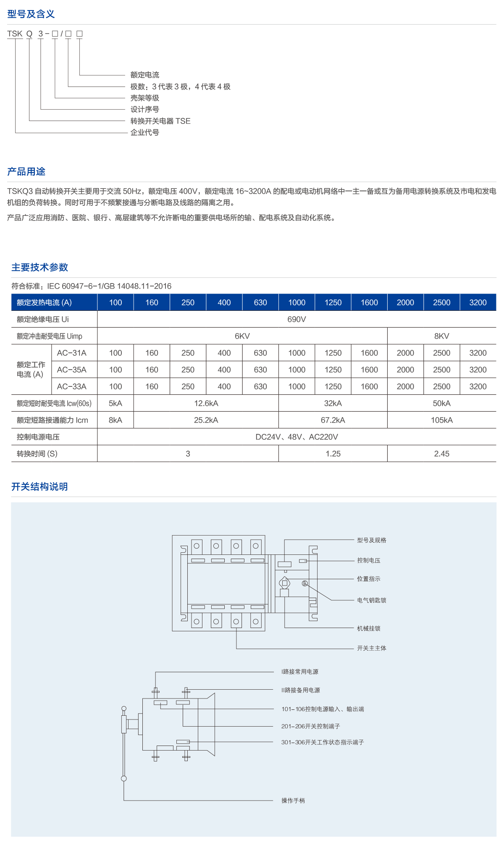
Task: Click the 控制电压 diagram label
Action: (369, 560)
